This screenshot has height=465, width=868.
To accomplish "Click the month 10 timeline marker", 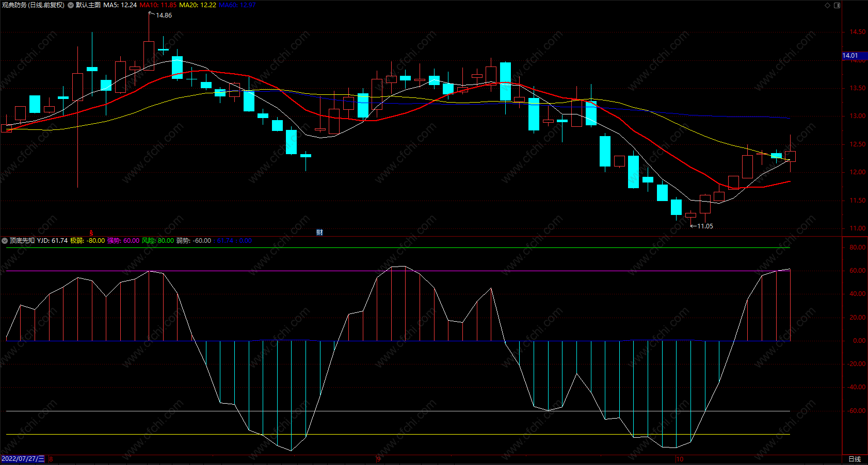I will (680, 459).
